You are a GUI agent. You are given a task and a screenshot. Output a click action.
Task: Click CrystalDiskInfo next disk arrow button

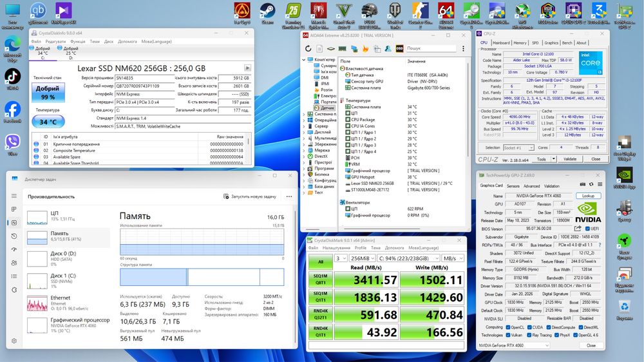coord(247,68)
